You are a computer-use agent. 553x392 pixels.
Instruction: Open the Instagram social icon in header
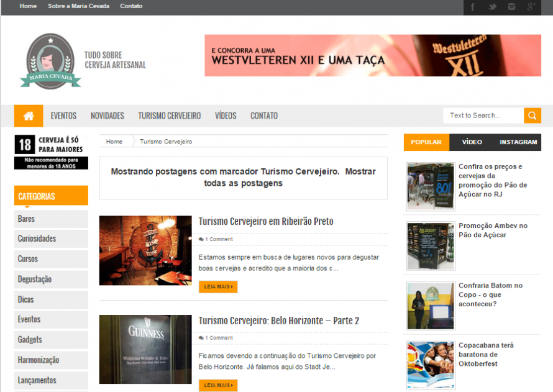511,7
